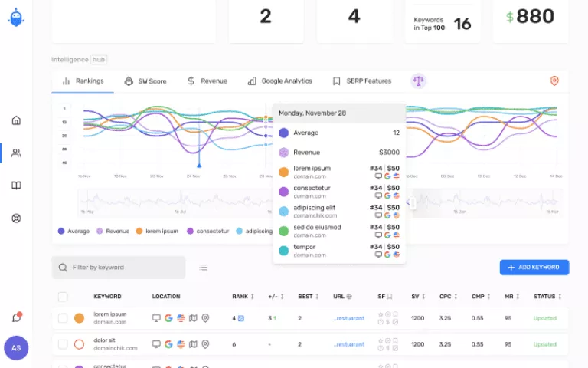Click the Add Keyword button
Viewport: 588px width, 368px height.
click(534, 267)
